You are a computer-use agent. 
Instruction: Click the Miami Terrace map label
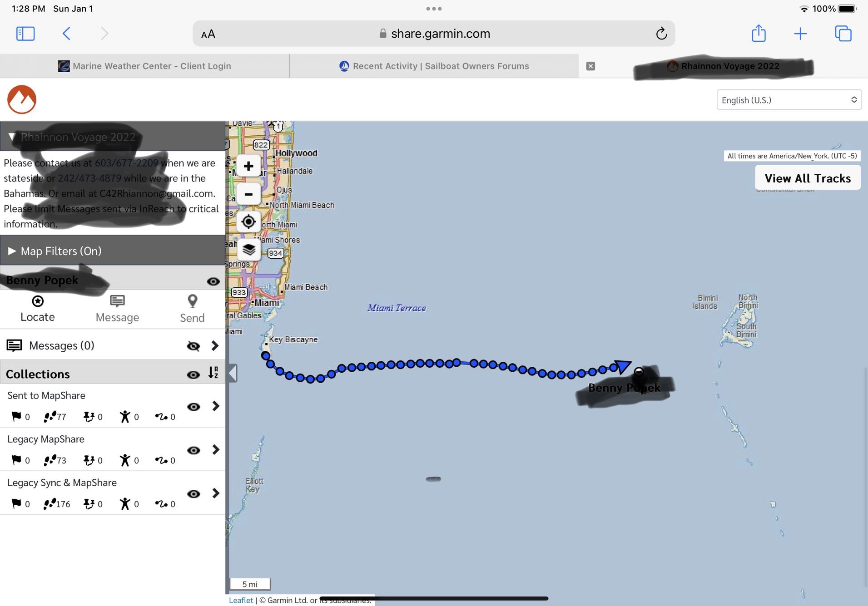pos(397,308)
